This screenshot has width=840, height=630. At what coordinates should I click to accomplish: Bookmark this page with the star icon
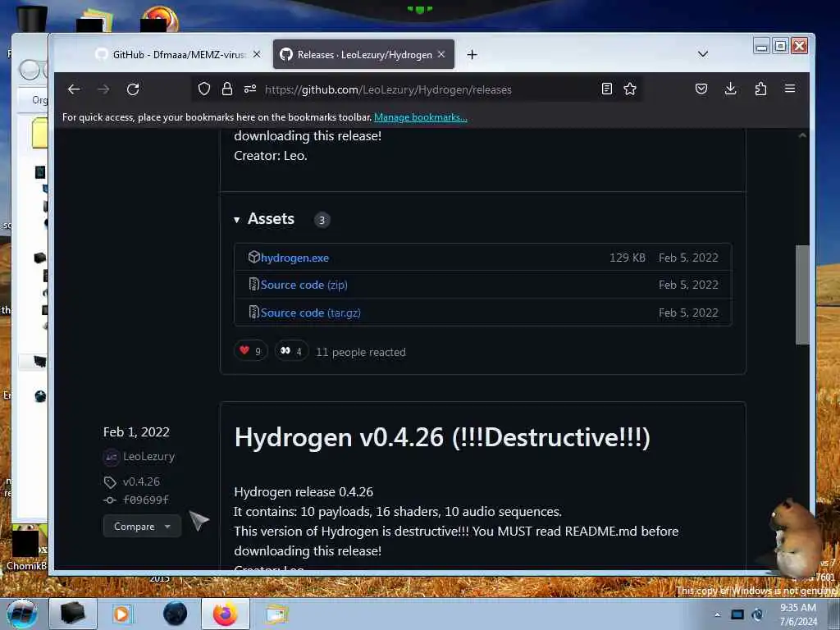(630, 89)
